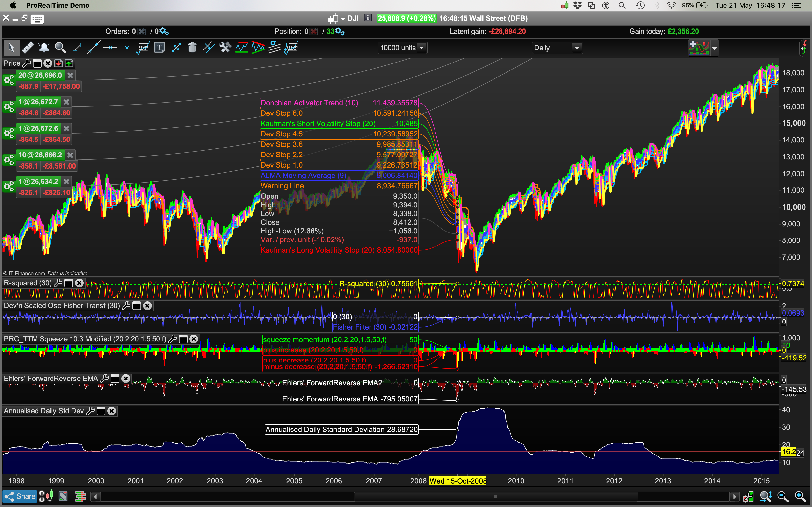Click the trash delete objects icon
This screenshot has width=812, height=507.
pos(192,48)
